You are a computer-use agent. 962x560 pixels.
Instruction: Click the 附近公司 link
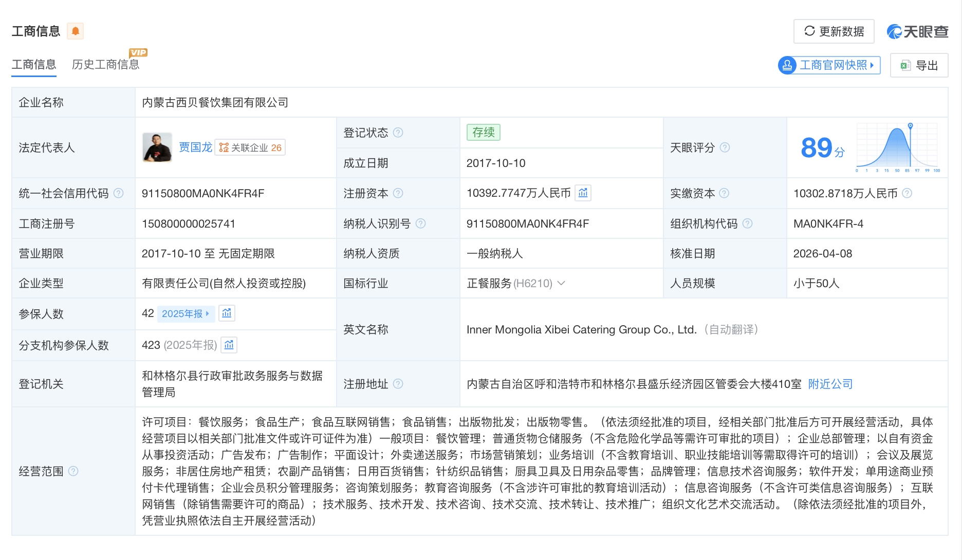pyautogui.click(x=830, y=384)
